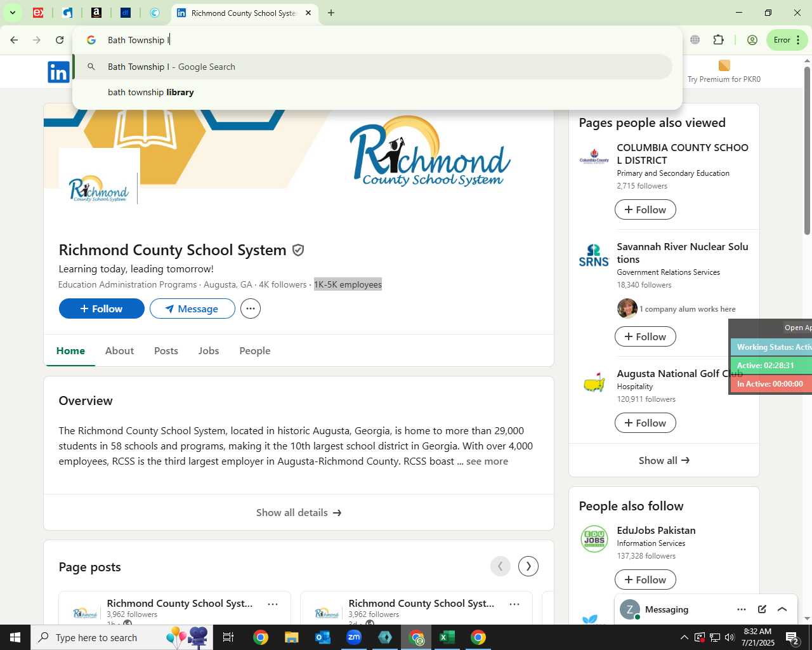The image size is (812, 650).
Task: Expand the Messaging panel chevron
Action: coord(782,609)
